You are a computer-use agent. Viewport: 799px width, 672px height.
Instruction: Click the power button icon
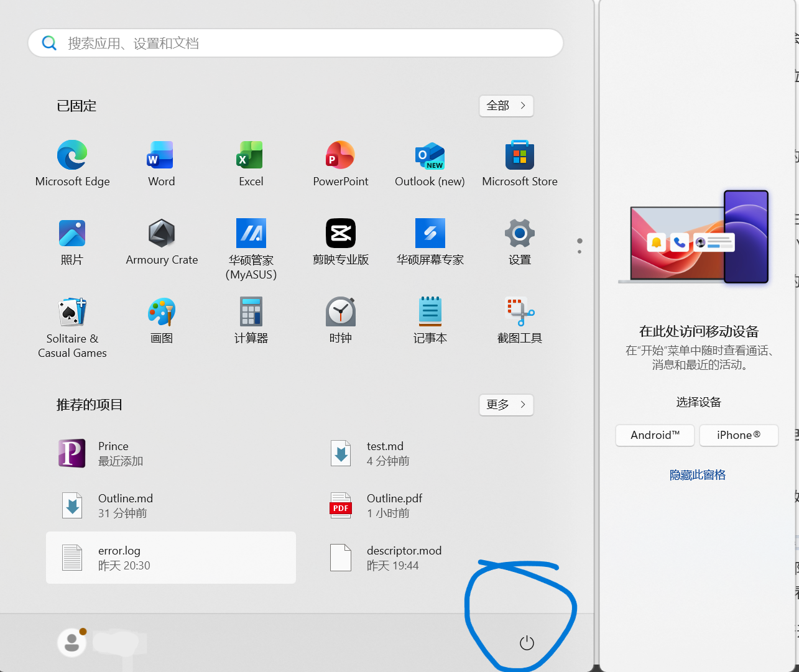click(x=527, y=643)
